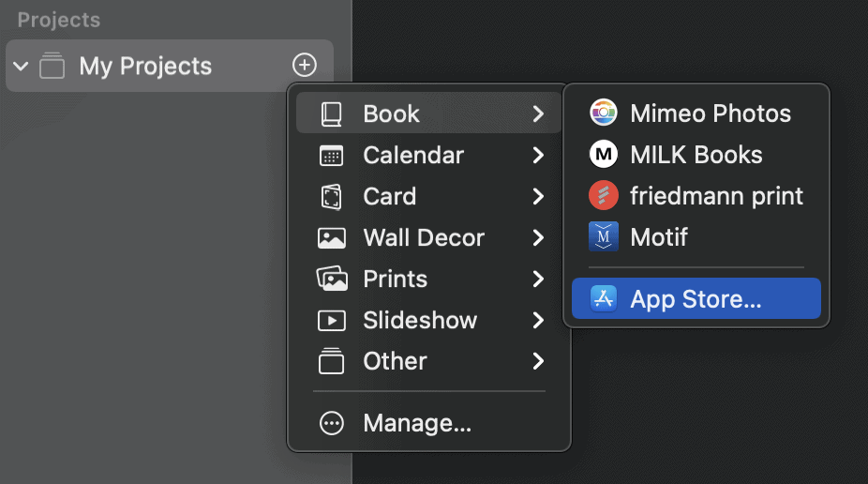The image size is (868, 484).
Task: Expand the Calendar submenu chevron
Action: tap(538, 155)
